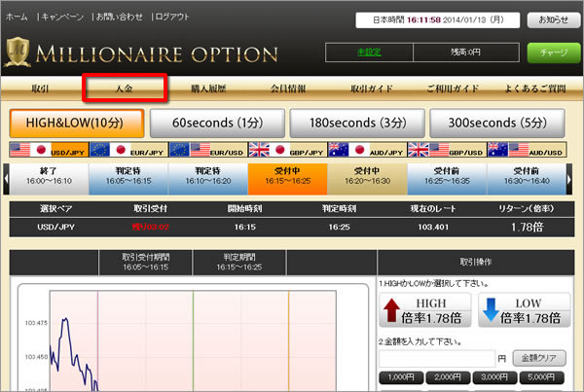This screenshot has height=392, width=584.
Task: Select the 判定待 16:10~16:20 slot
Action: pos(208,179)
